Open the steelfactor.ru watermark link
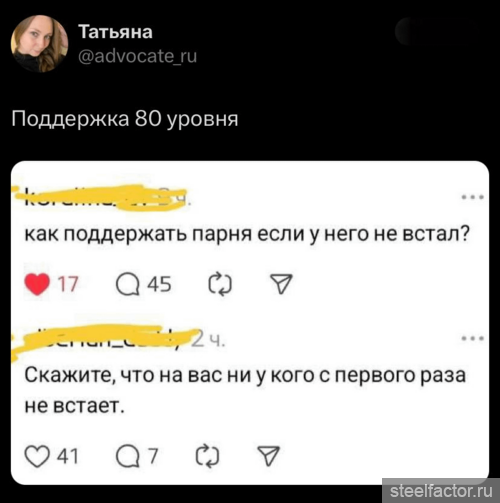The image size is (500, 503). pyautogui.click(x=441, y=491)
